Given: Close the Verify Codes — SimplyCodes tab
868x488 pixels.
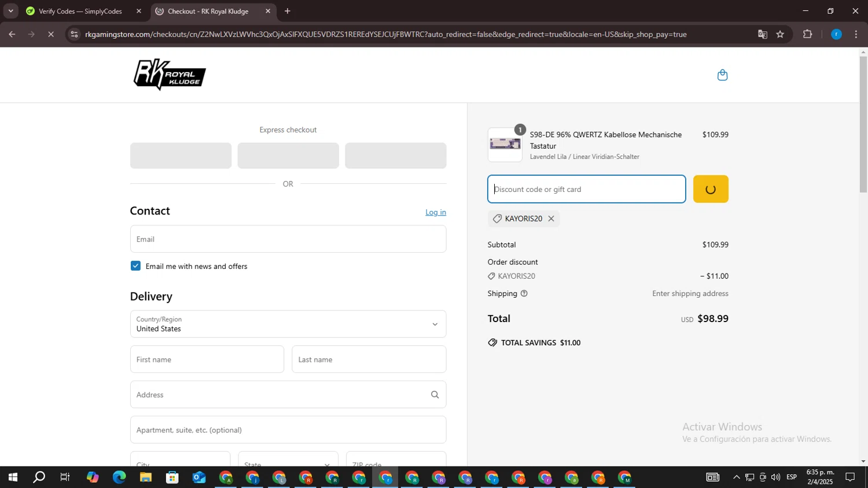Looking at the screenshot, I should coord(139,11).
